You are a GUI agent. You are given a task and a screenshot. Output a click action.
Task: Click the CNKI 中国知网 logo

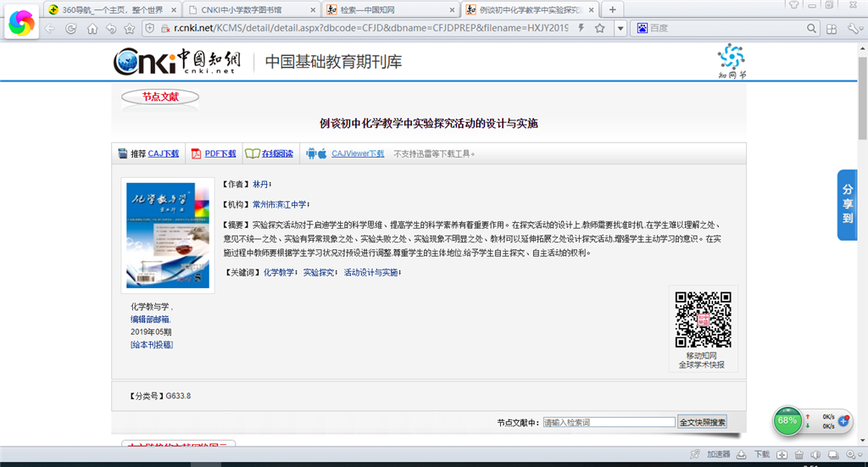point(177,61)
